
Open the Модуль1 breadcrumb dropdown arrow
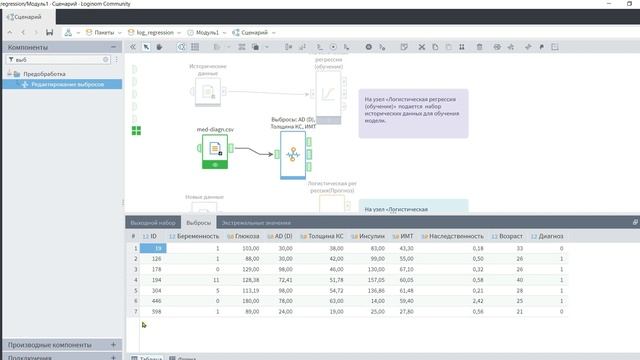click(224, 33)
